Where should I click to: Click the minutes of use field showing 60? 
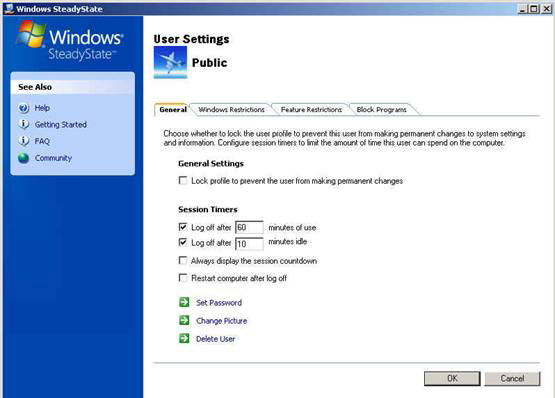(249, 227)
